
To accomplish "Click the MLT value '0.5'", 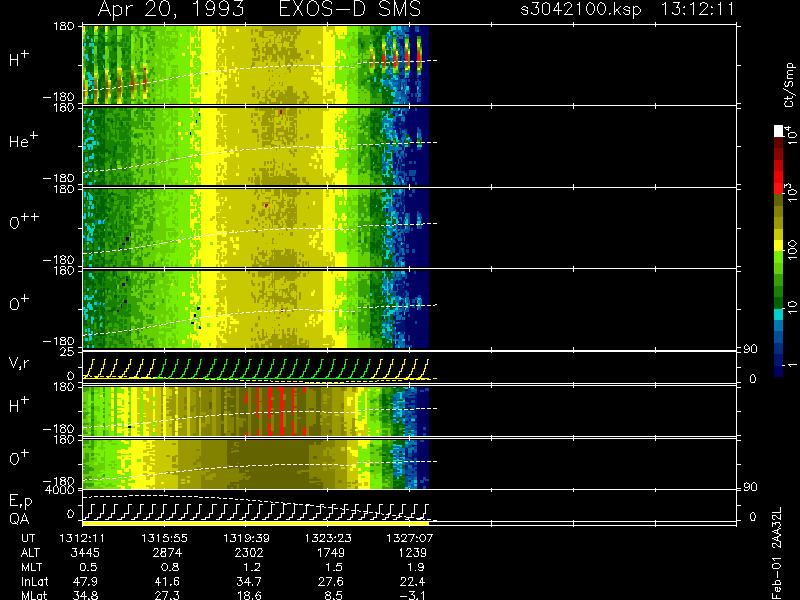I will (x=89, y=567).
